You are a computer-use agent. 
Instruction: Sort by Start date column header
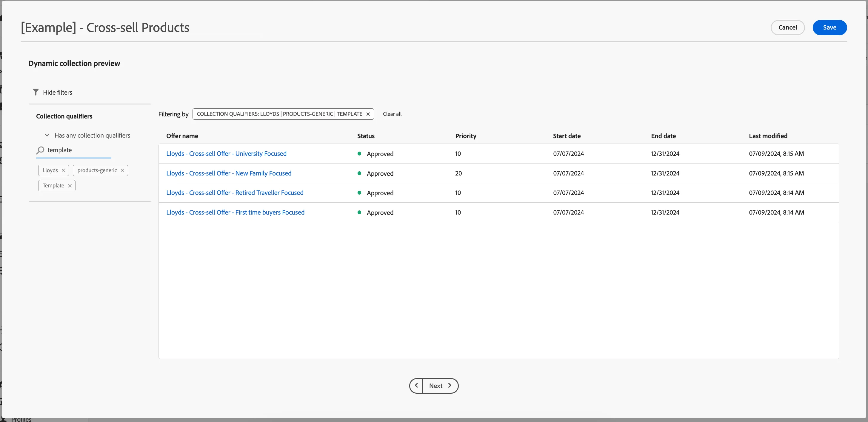click(x=567, y=136)
